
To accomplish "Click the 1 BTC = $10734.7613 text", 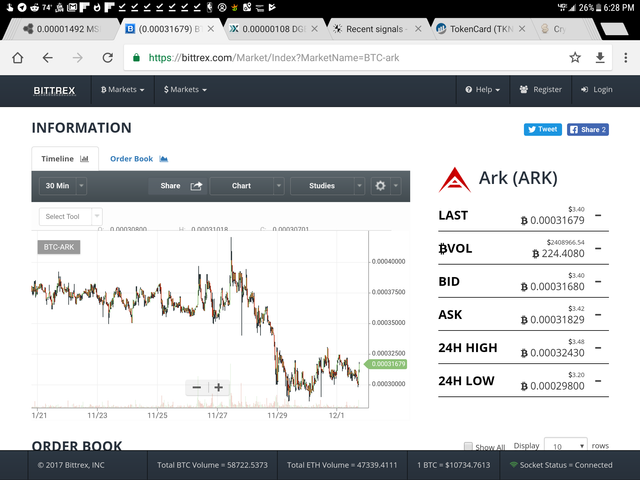I will 453,465.
